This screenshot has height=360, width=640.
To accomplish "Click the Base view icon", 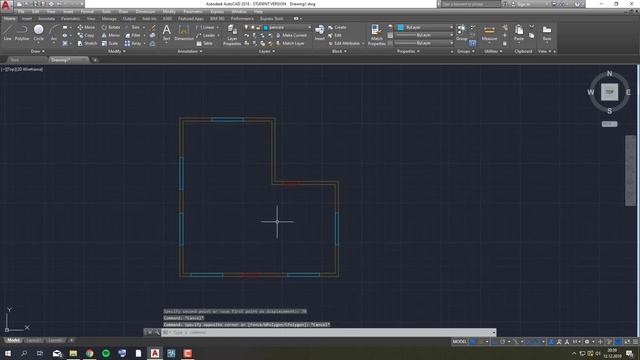I will 547,33.
